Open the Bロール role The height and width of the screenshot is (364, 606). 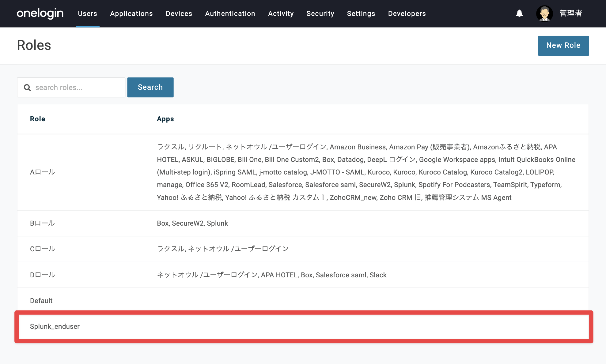(x=43, y=223)
